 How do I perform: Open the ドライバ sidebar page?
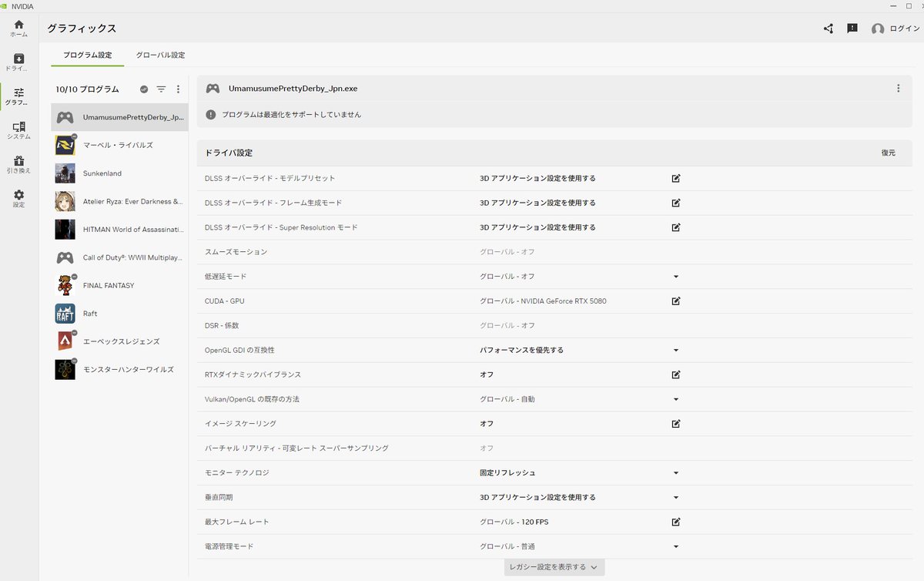click(18, 62)
